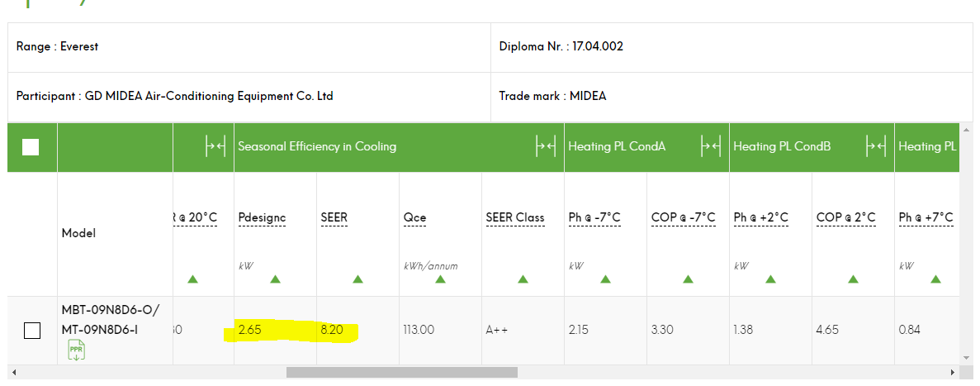Image resolution: width=980 pixels, height=386 pixels.
Task: Select the Ph @ +2°C value 1.38
Action: pos(743,330)
